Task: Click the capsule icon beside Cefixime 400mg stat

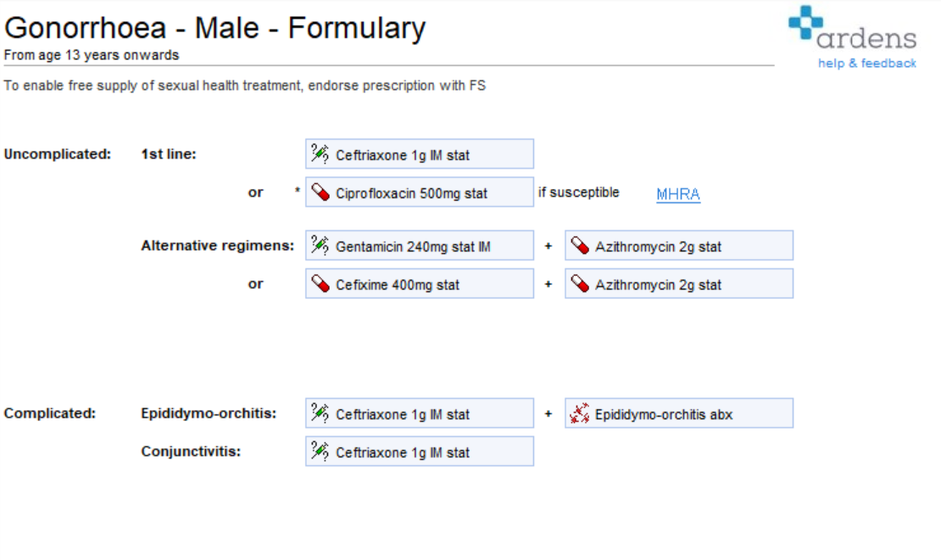Action: tap(320, 284)
